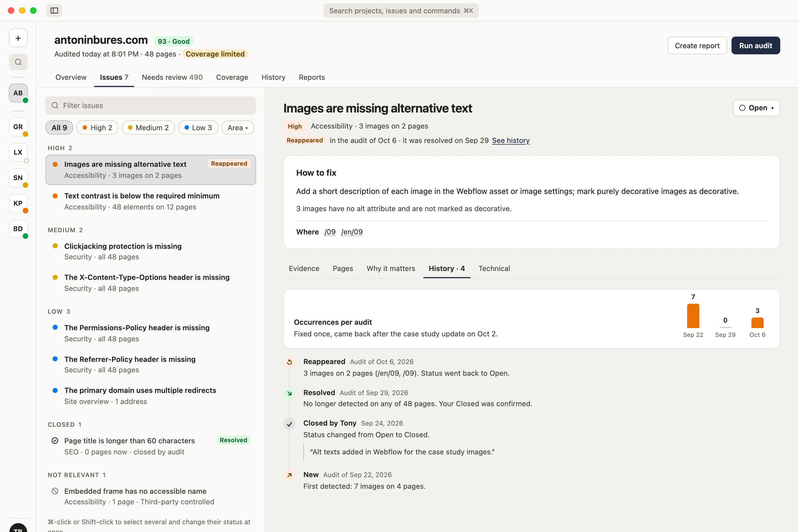Select the GR project avatar
The height and width of the screenshot is (532, 798).
pos(18,127)
